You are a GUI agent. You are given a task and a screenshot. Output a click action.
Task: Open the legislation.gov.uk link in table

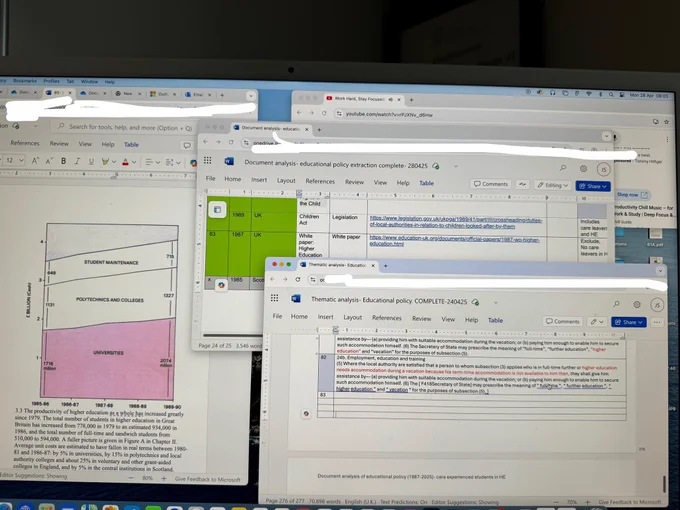[x=455, y=223]
